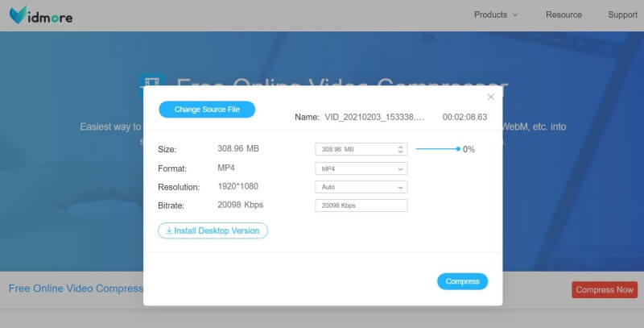Click the red Compress Now button
This screenshot has width=644, height=328.
605,289
